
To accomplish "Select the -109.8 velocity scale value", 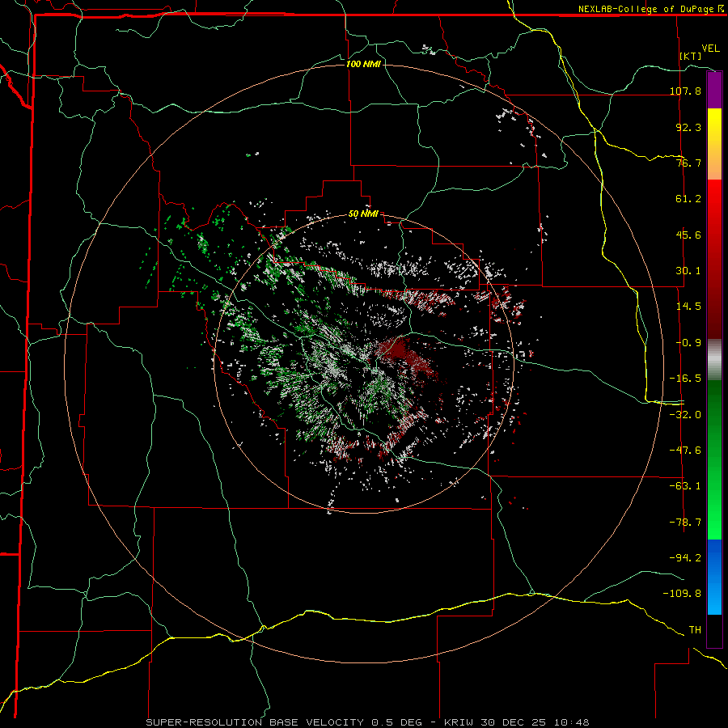I will (x=682, y=594).
